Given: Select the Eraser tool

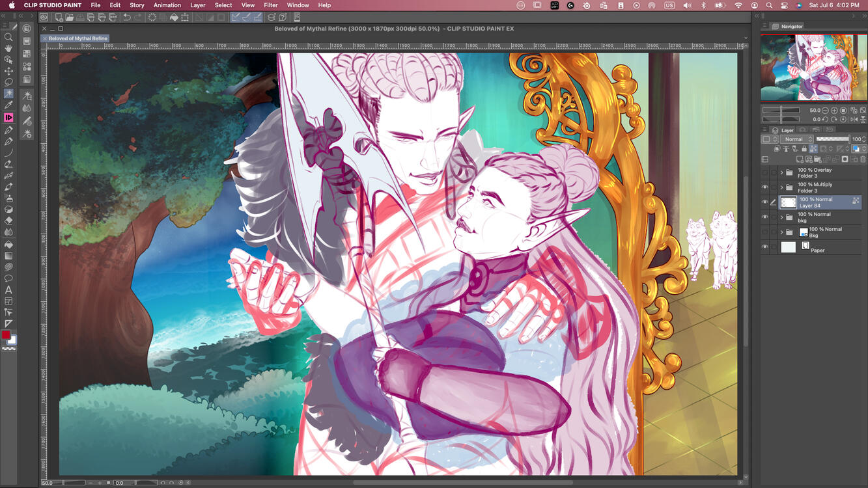Looking at the screenshot, I should [8, 221].
